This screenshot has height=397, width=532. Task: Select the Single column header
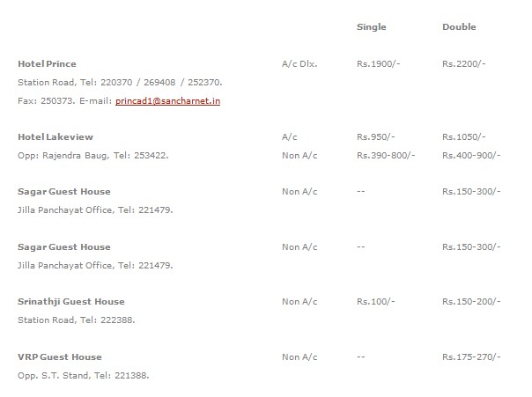371,27
